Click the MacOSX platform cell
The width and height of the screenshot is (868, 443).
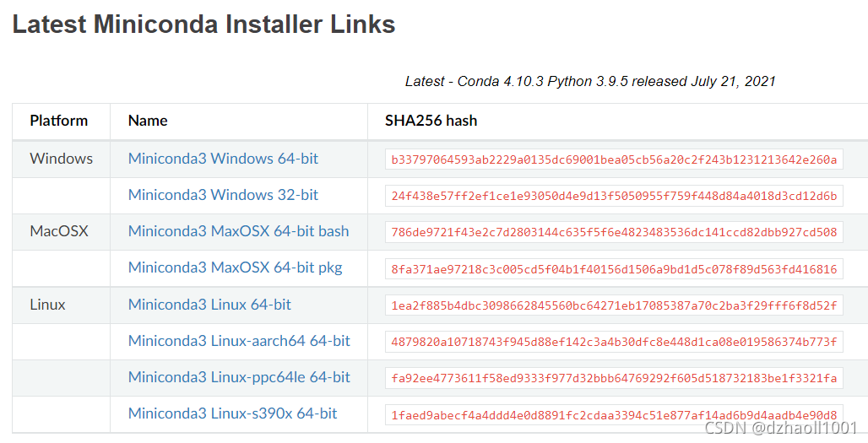(x=59, y=231)
